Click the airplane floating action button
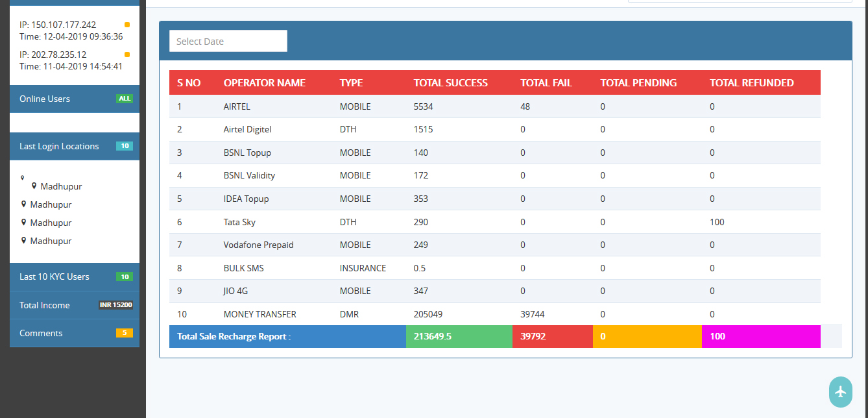Viewport: 868px width, 418px height. point(841,392)
